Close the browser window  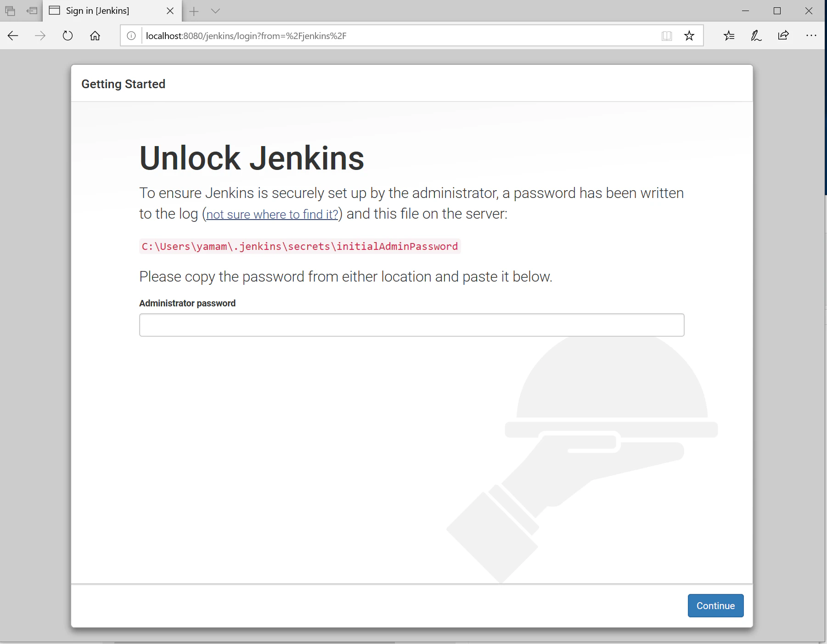click(x=809, y=11)
